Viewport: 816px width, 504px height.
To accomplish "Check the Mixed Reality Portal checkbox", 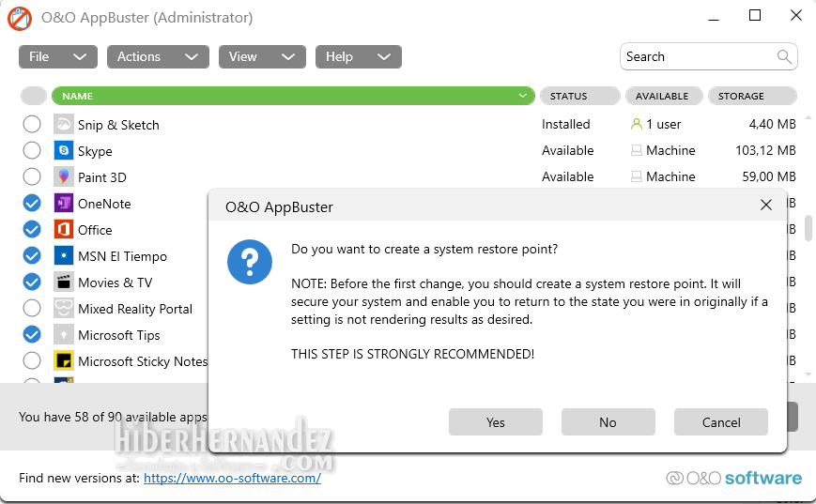I will point(32,308).
